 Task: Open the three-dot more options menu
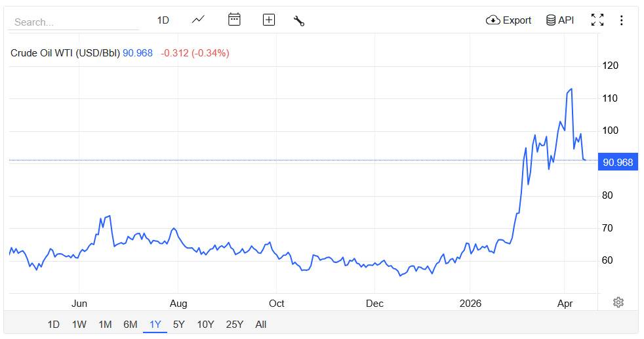point(622,20)
